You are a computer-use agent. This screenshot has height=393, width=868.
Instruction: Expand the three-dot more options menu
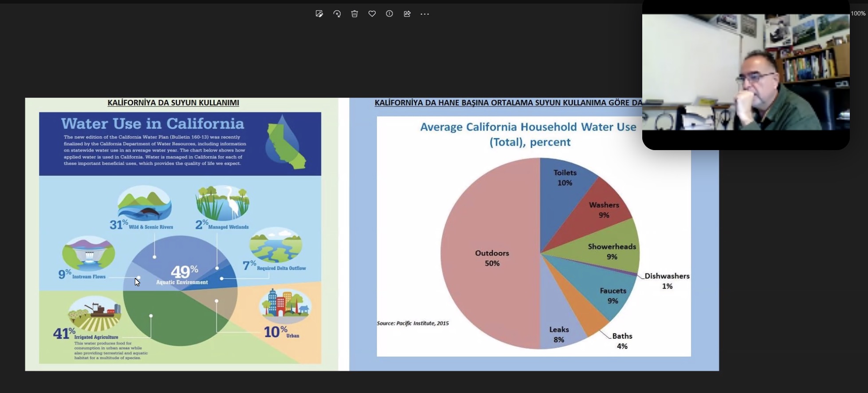[424, 14]
